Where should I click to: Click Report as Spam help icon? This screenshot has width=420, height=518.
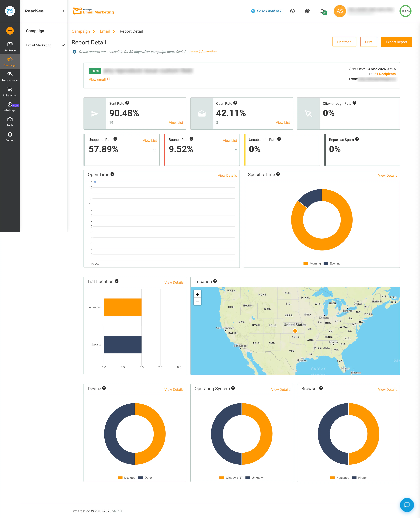(x=357, y=139)
